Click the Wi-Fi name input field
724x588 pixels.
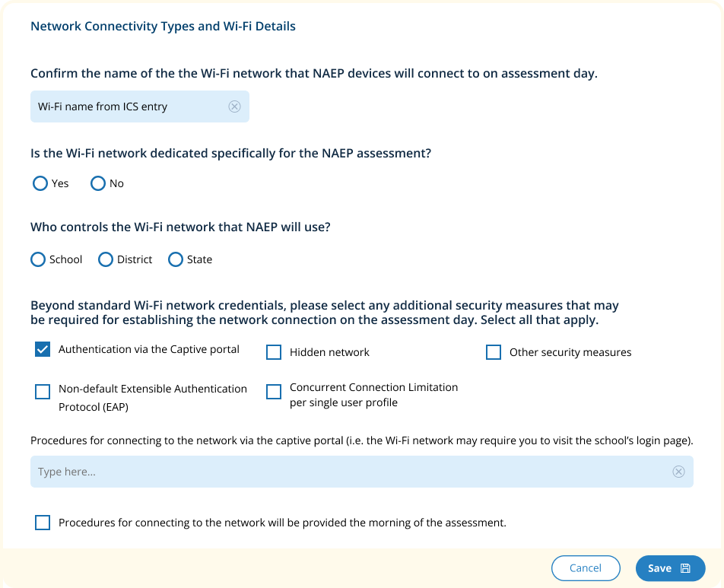pyautogui.click(x=129, y=106)
